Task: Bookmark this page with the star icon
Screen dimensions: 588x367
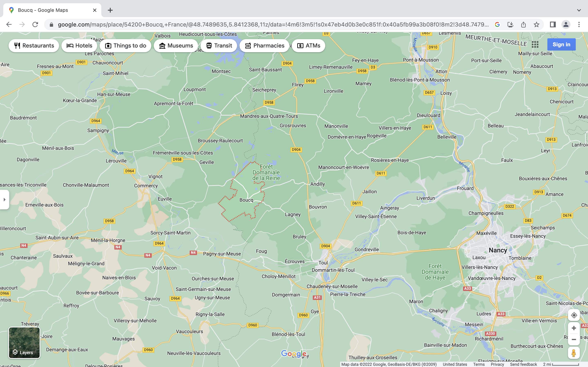Action: pyautogui.click(x=537, y=24)
